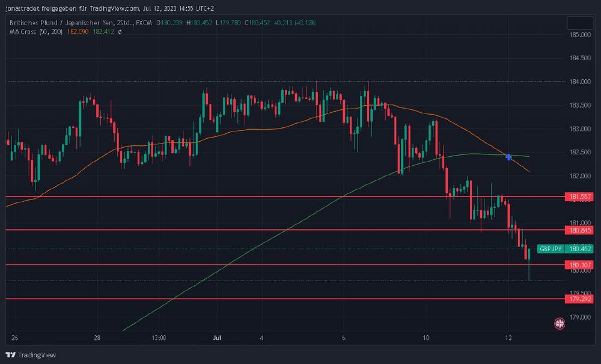The width and height of the screenshot is (601, 364).
Task: Click the MA Cross null-value symbol
Action: point(120,31)
